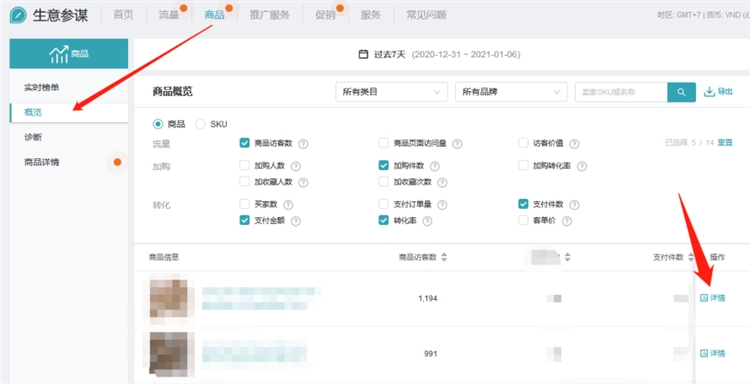The height and width of the screenshot is (384, 750).
Task: Click the 导出 export download icon
Action: tap(708, 92)
